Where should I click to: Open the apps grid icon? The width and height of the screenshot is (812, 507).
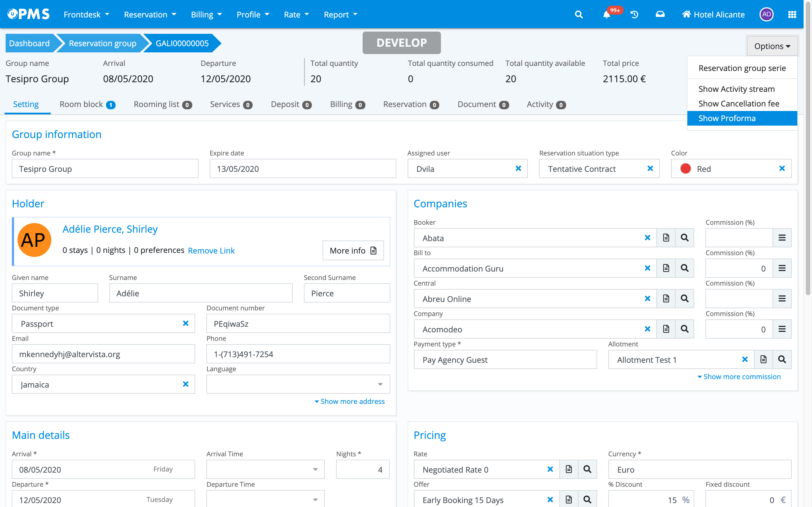point(792,14)
